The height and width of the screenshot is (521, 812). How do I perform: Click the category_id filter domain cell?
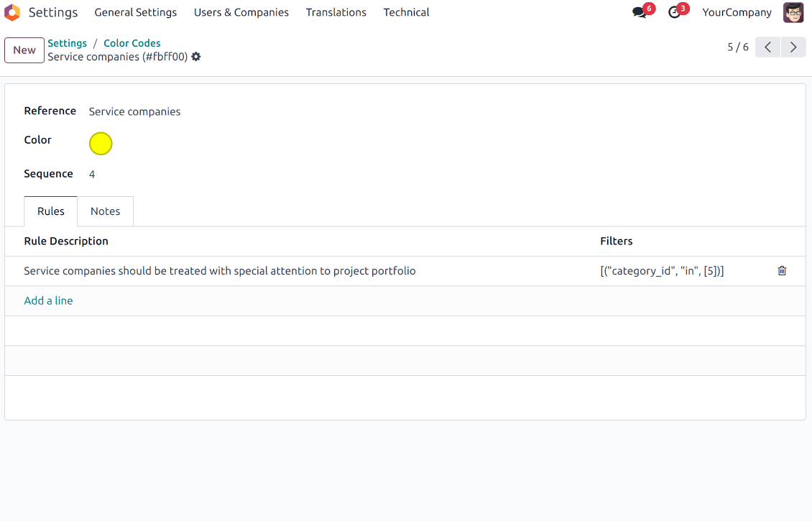[662, 271]
